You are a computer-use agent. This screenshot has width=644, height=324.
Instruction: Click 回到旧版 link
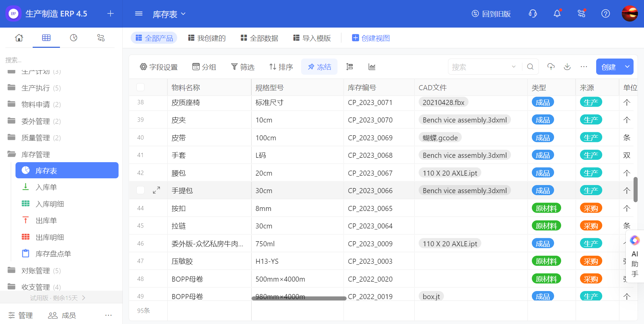[x=491, y=14]
